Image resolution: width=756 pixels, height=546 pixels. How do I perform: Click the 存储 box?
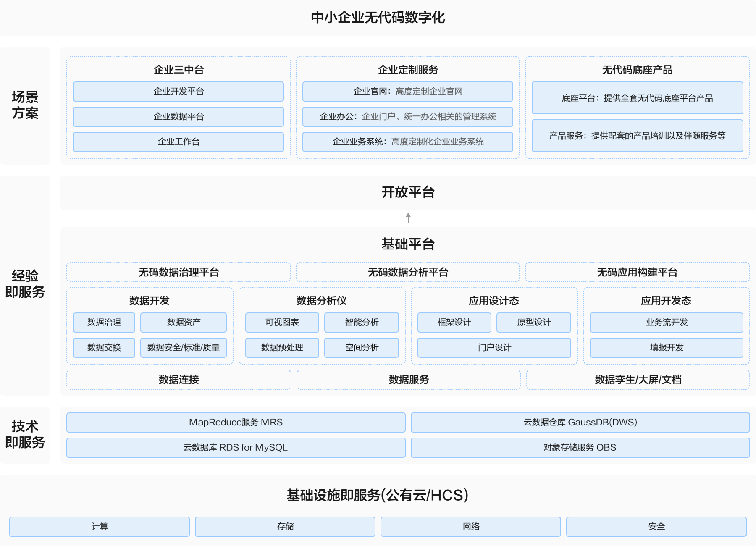click(x=285, y=527)
